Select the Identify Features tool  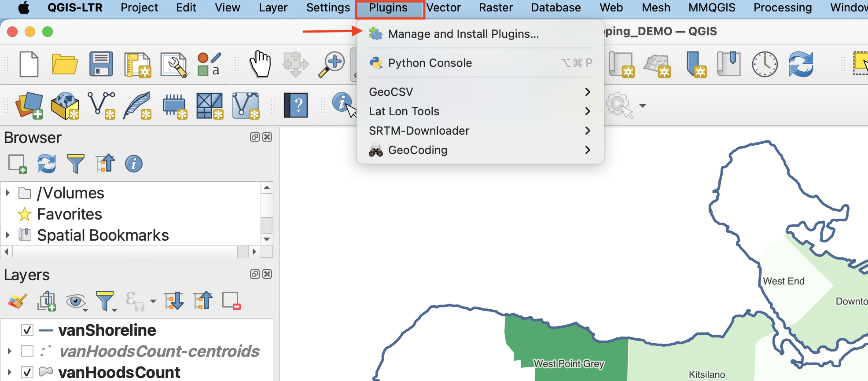(342, 103)
